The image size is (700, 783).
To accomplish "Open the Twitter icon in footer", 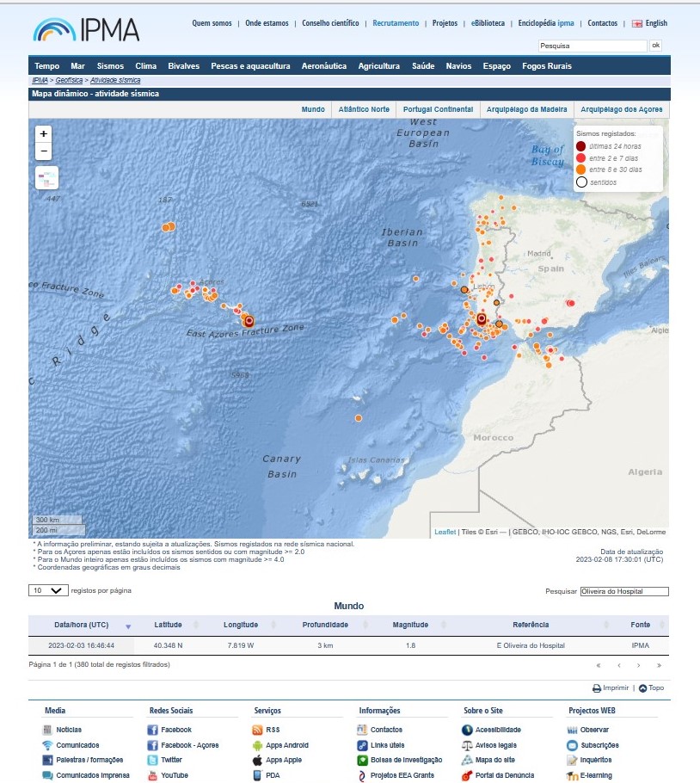I will click(x=152, y=761).
